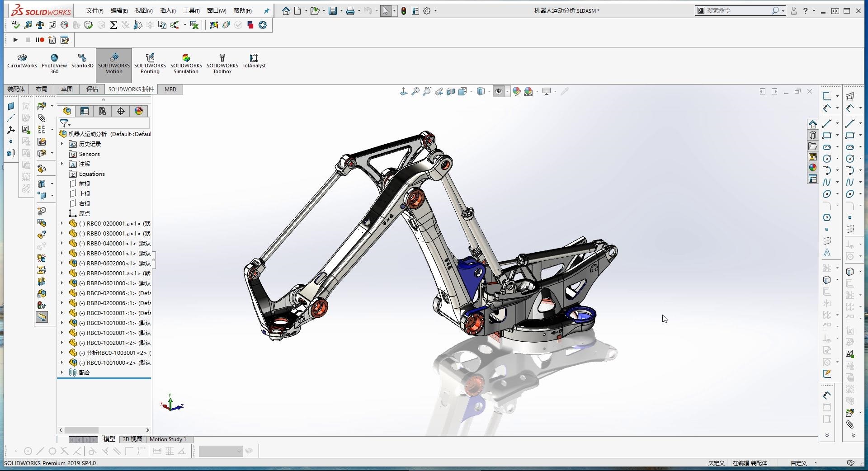
Task: Expand RBC0-1001000<2> component
Action: 62,363
